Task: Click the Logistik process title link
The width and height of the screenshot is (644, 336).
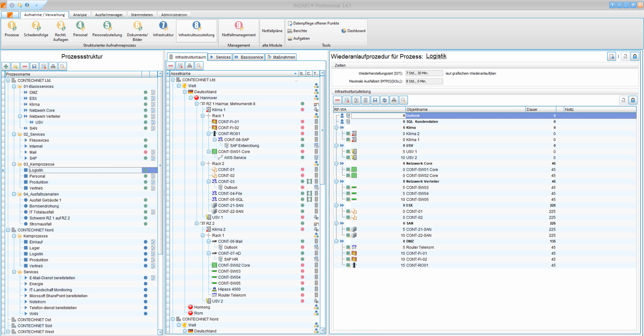Action: pos(436,56)
